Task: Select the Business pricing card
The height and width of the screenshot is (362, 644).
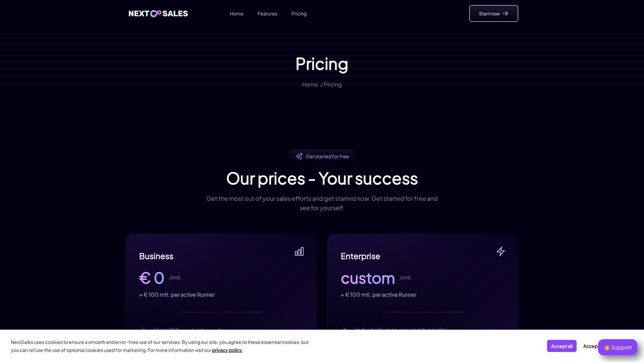Action: pos(221,285)
